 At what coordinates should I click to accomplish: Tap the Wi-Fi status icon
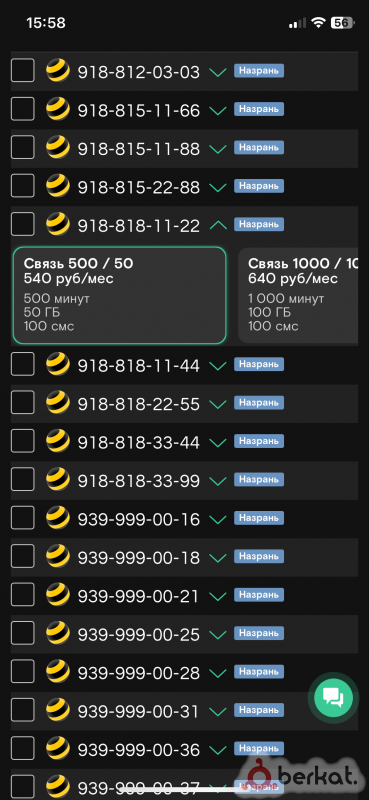click(319, 23)
